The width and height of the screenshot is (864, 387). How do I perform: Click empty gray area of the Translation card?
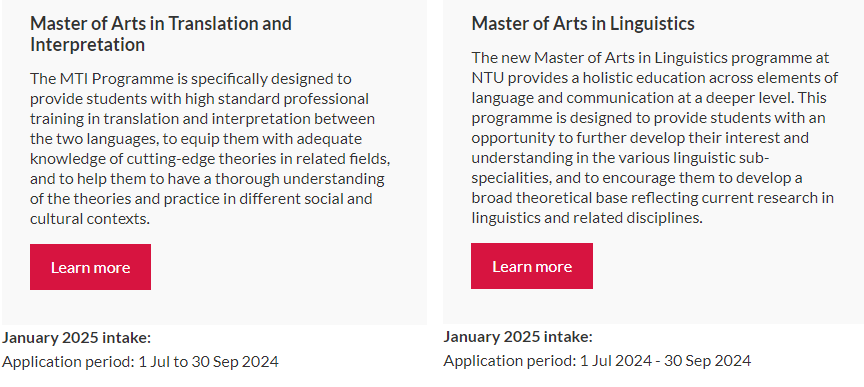click(287, 276)
